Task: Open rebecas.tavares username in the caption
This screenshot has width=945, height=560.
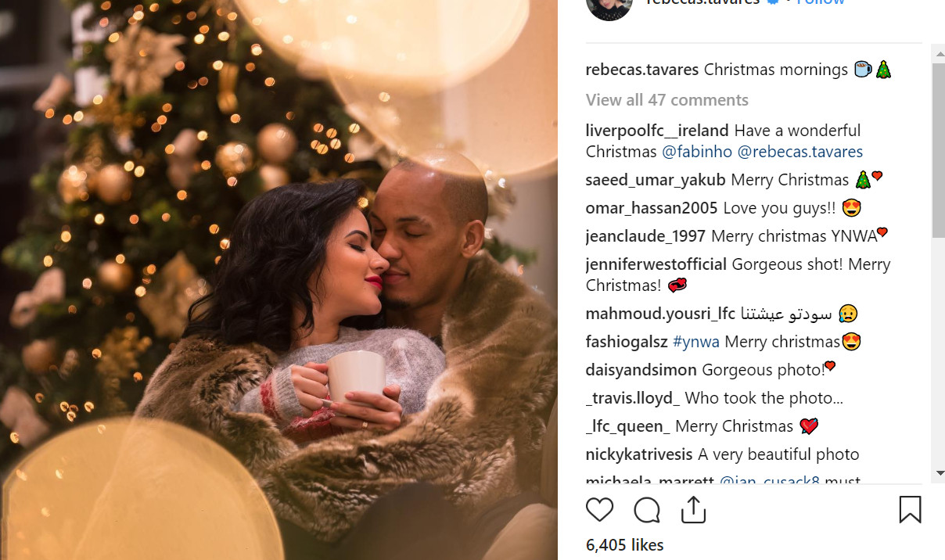Action: (x=642, y=70)
